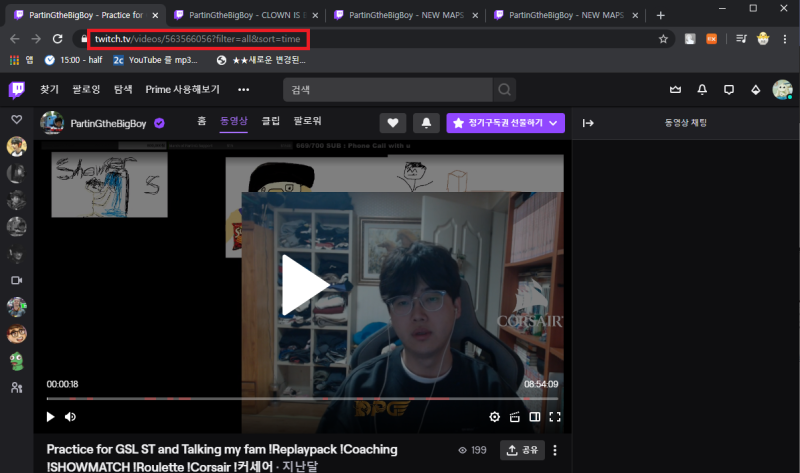Image resolution: width=800 pixels, height=473 pixels.
Task: Mute the video volume
Action: [70, 417]
